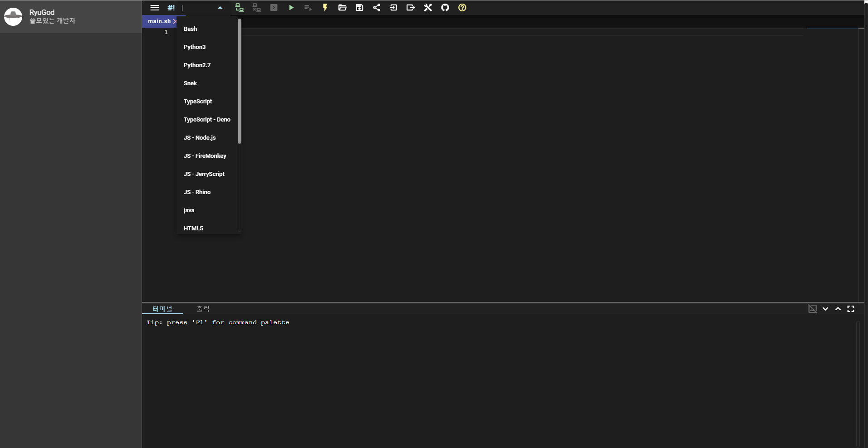Switch to the 터미널 tab
This screenshot has width=868, height=448.
(x=162, y=309)
